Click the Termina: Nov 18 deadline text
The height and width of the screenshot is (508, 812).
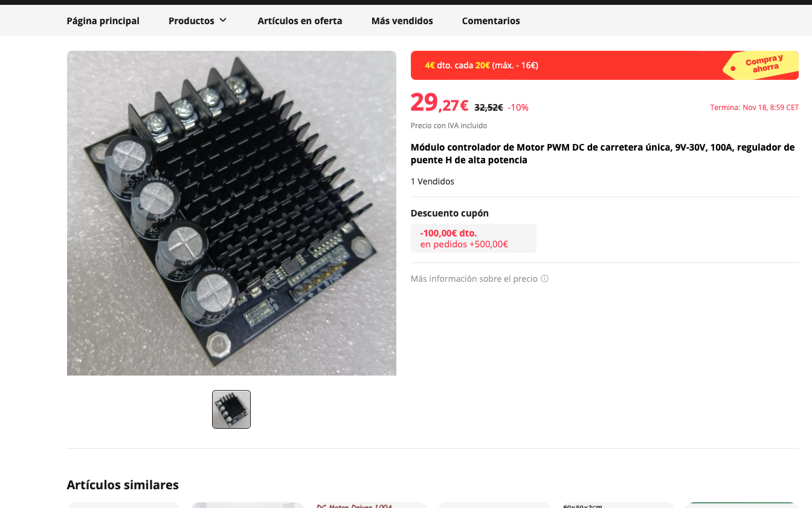[x=755, y=108]
